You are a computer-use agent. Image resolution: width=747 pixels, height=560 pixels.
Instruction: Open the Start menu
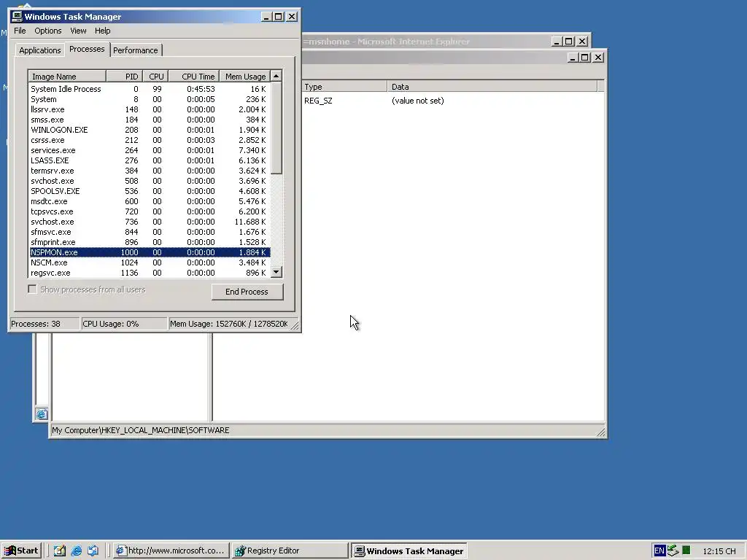pos(21,551)
